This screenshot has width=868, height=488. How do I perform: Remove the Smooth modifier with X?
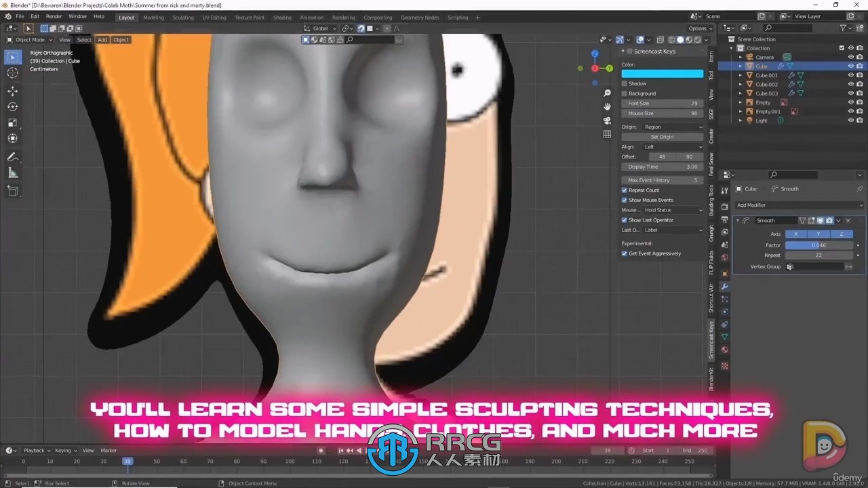[x=848, y=220]
